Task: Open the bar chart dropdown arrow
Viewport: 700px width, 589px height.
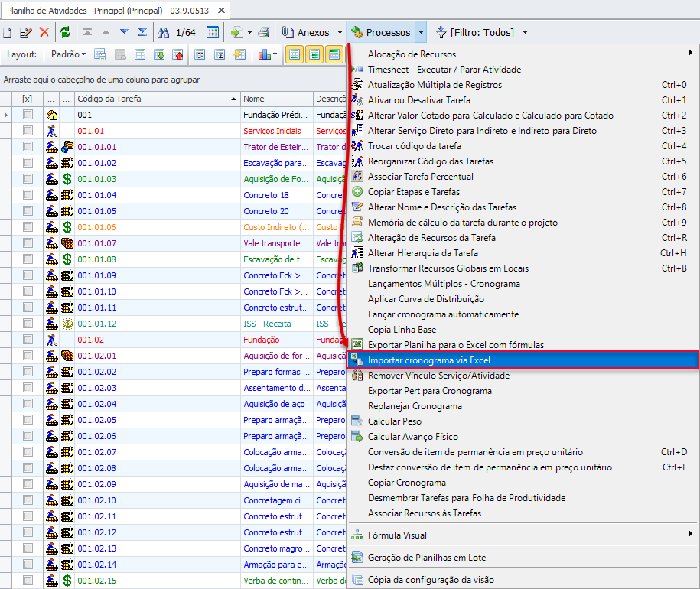Action: pyautogui.click(x=275, y=54)
